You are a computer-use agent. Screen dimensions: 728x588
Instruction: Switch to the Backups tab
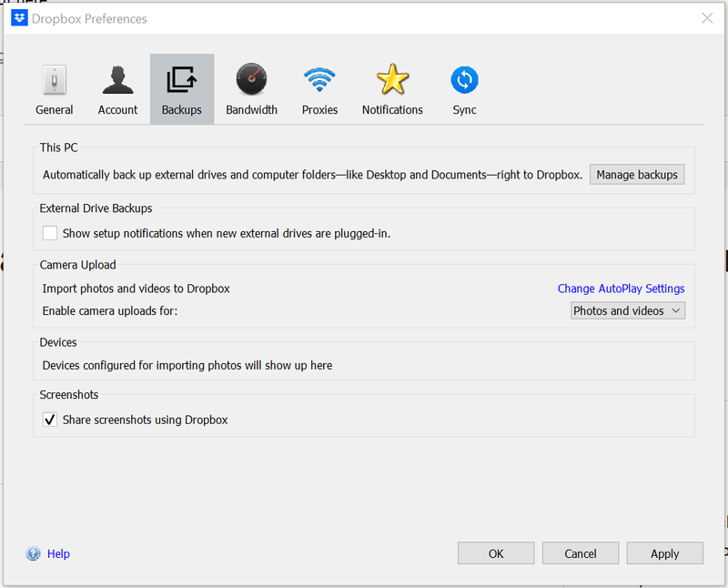(182, 89)
